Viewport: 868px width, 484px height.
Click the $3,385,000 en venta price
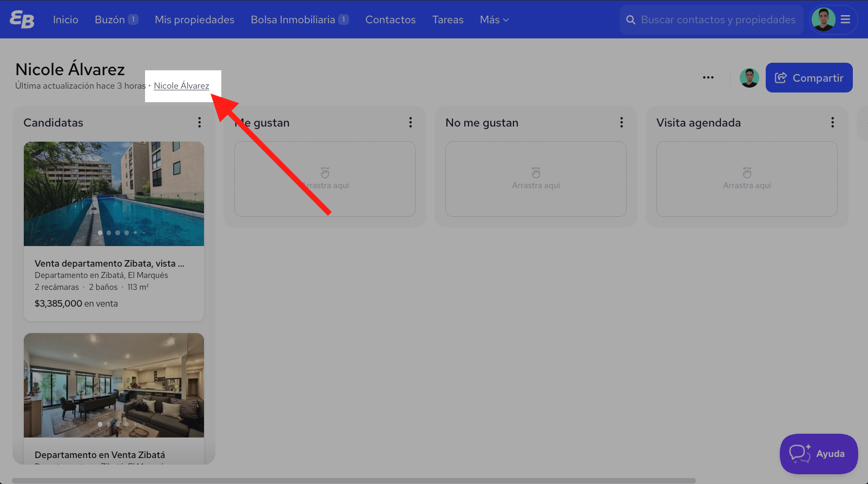[76, 303]
